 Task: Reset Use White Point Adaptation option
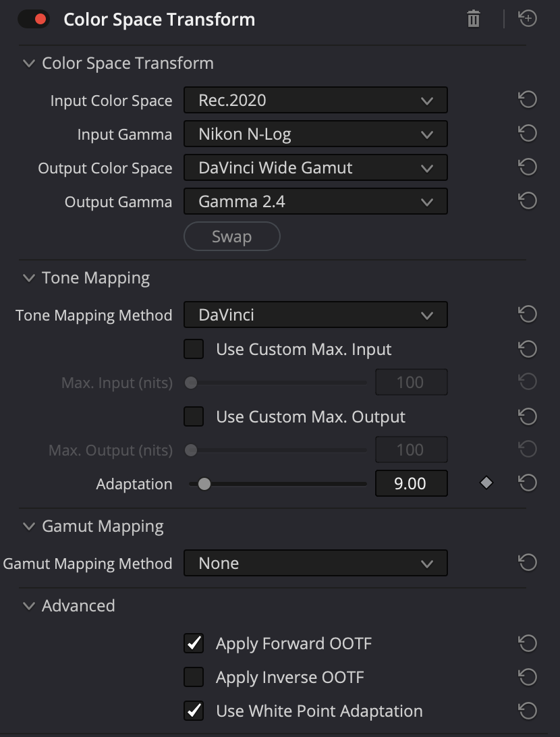click(x=528, y=710)
